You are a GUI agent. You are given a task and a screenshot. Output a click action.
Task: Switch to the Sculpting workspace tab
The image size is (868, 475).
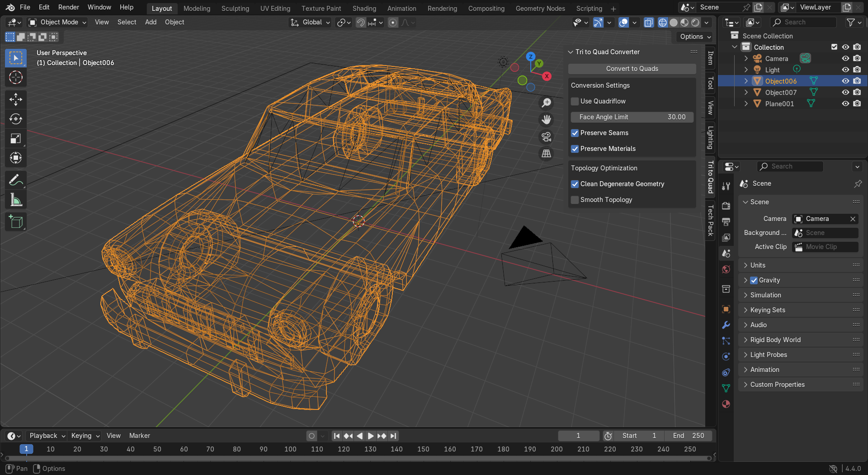pos(235,9)
